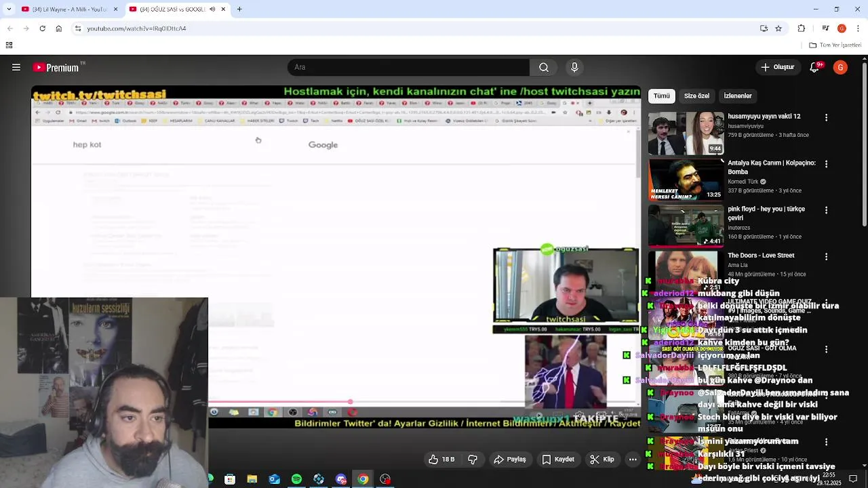Open Chrome profile avatar in the toolbar
Screen dimensions: 868x488
(x=842, y=28)
